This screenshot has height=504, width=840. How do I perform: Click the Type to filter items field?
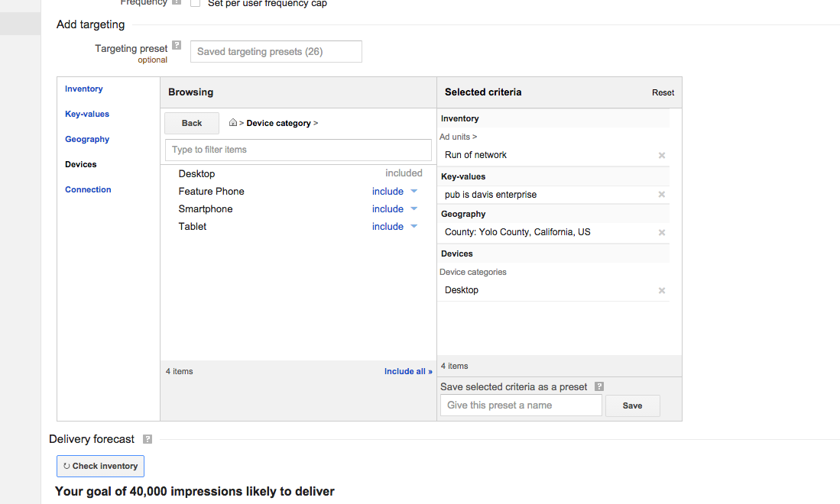[298, 150]
